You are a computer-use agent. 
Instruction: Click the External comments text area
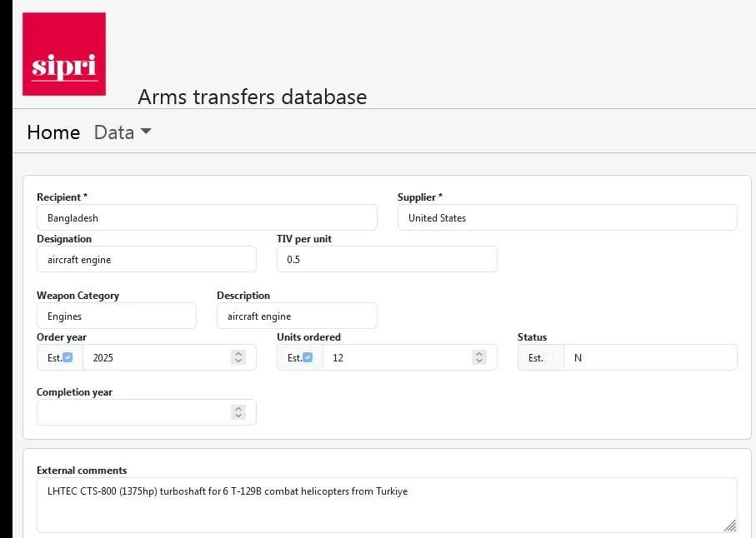coord(387,505)
